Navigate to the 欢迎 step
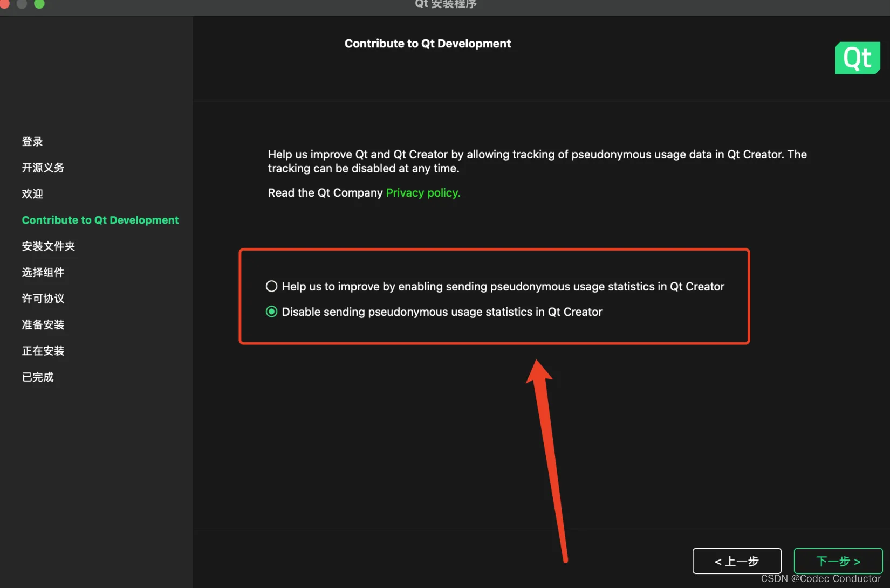Viewport: 890px width, 588px height. tap(32, 193)
